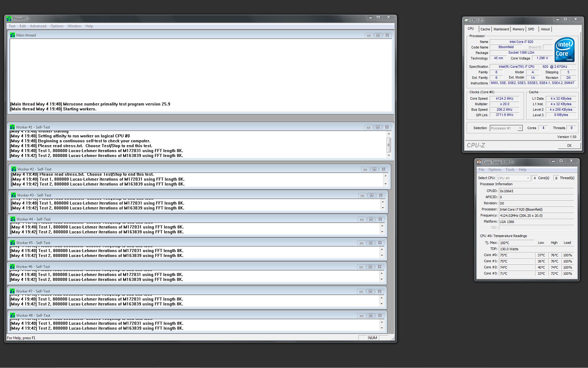Select the CPU tab in CPU-Z
Screen dimensions: 588x368
(x=471, y=29)
